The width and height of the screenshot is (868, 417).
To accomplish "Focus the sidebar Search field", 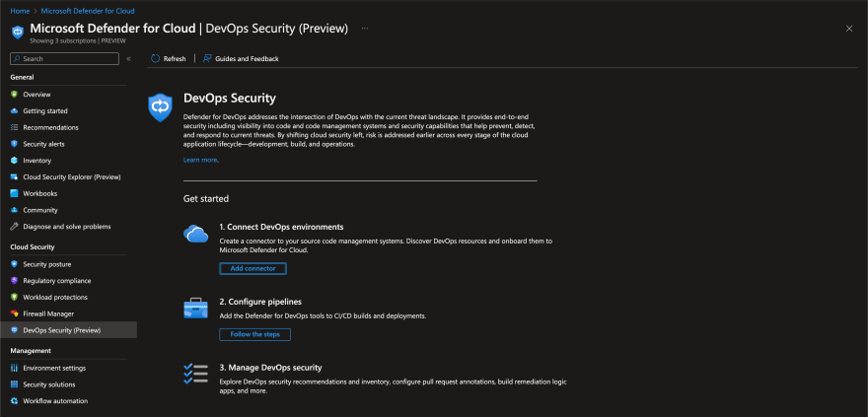I will pyautogui.click(x=65, y=58).
